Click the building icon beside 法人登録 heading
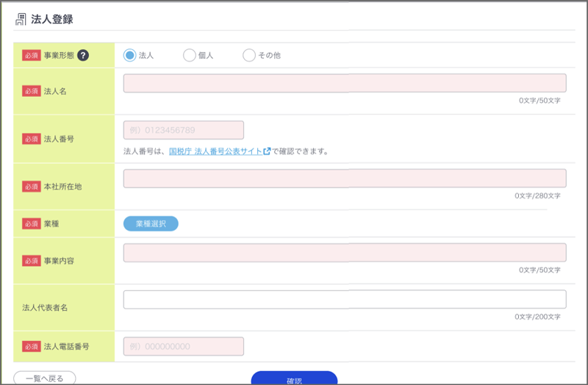The image size is (588, 385). (21, 19)
